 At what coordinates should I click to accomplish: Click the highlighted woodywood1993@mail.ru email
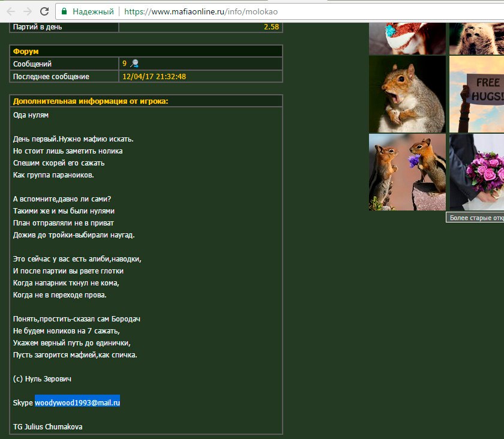[x=77, y=402]
